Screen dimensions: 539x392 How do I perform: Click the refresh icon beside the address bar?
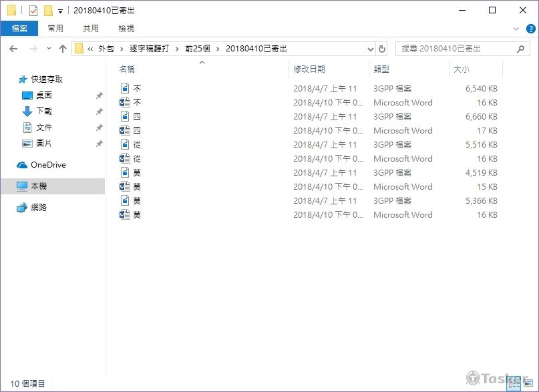point(381,48)
